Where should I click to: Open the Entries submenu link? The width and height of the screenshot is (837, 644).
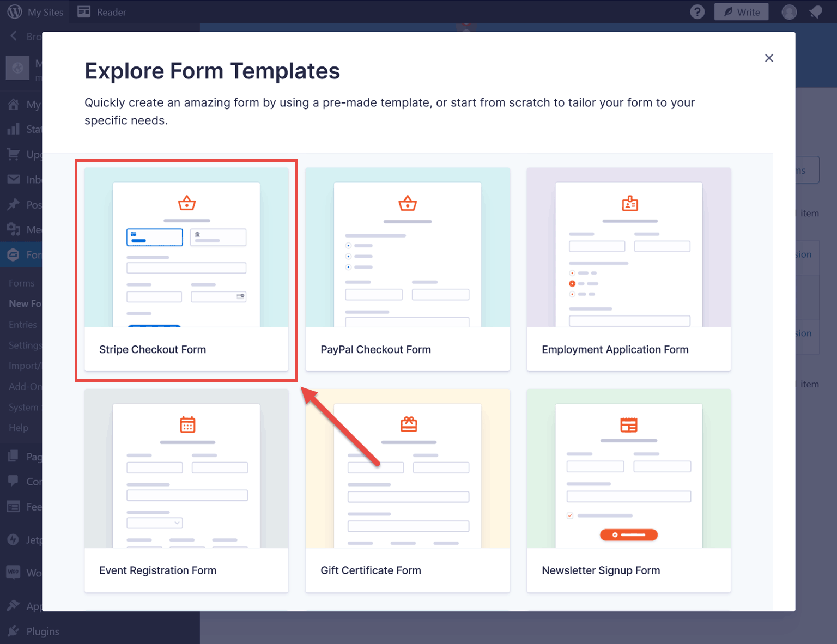click(23, 324)
